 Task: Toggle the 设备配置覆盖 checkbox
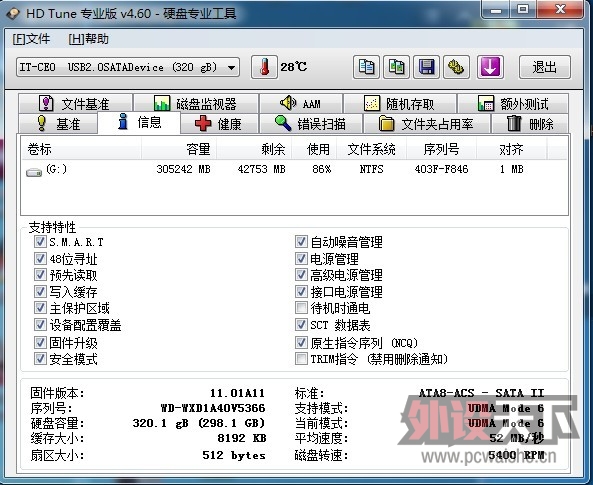[x=40, y=325]
